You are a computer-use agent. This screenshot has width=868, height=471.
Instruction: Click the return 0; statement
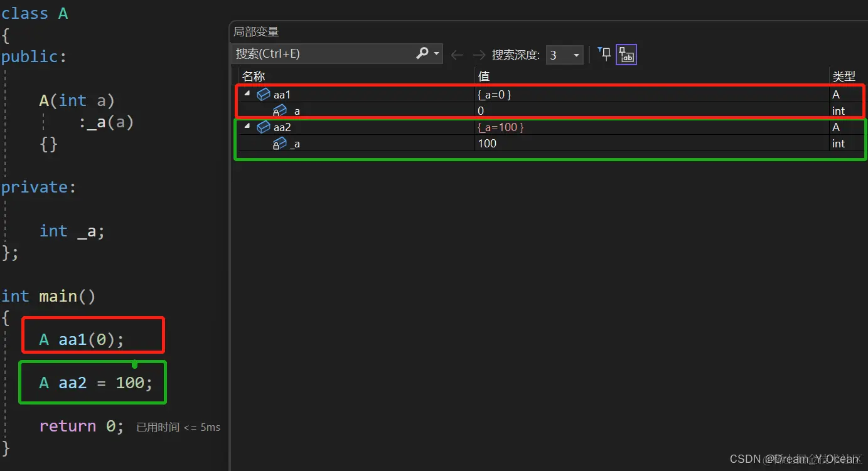(x=82, y=426)
